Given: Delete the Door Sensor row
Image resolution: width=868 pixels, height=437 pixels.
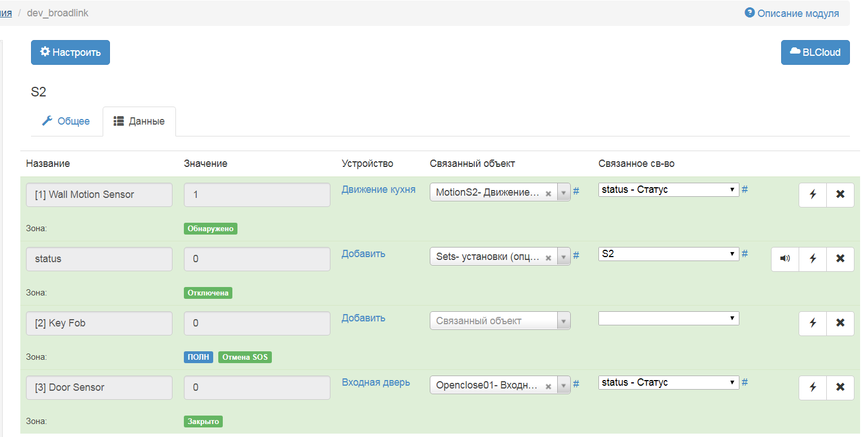Looking at the screenshot, I should tap(840, 387).
